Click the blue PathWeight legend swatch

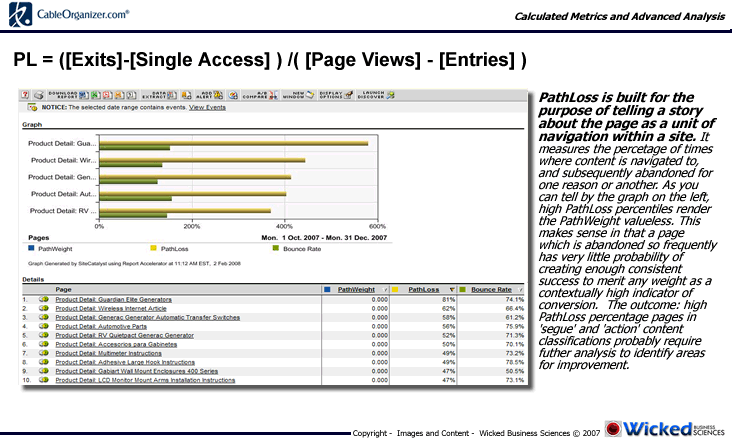tap(29, 246)
